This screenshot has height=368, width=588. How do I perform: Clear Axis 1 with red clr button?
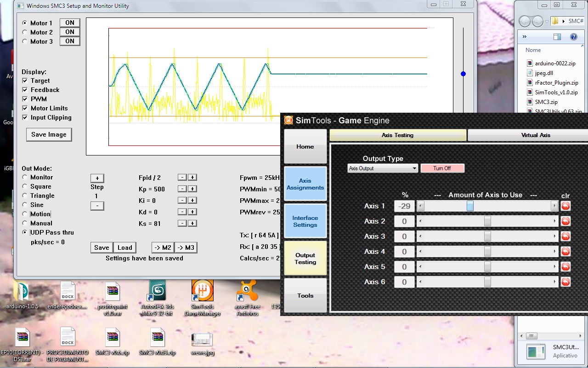565,206
